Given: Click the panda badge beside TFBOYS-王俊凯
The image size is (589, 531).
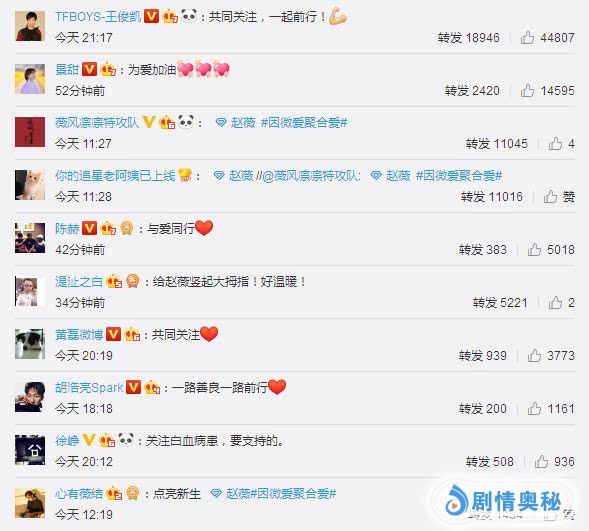Looking at the screenshot, I should coord(189,16).
